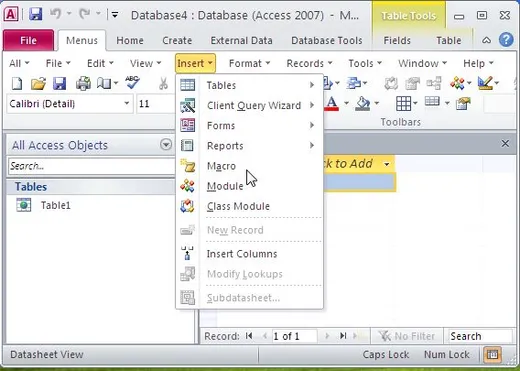The image size is (520, 371).
Task: Open the View menu
Action: tap(145, 63)
